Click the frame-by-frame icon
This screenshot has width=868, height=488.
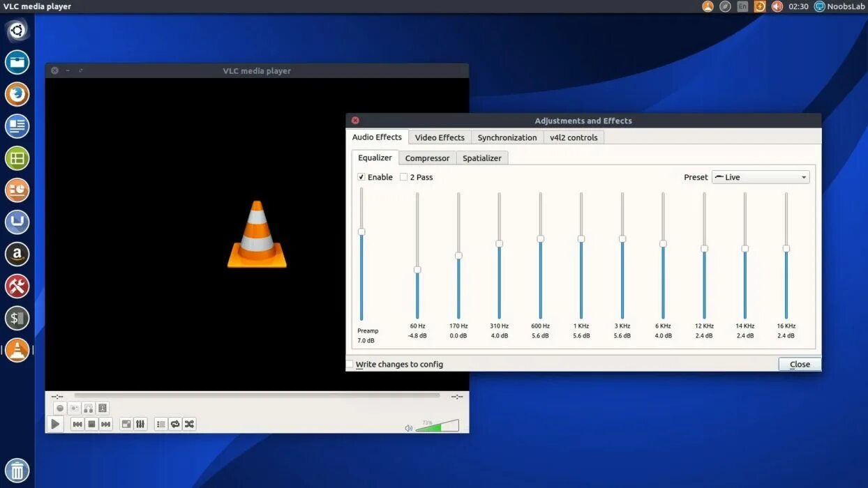click(103, 408)
